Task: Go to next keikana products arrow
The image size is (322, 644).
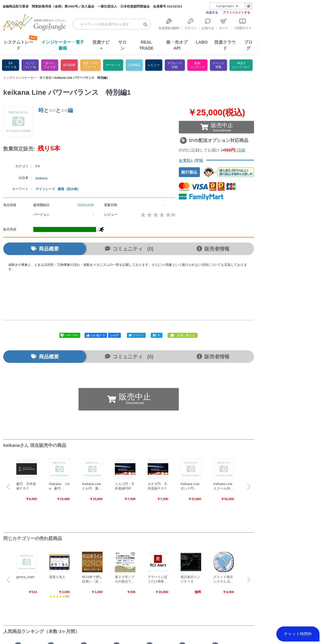Action: (x=249, y=487)
